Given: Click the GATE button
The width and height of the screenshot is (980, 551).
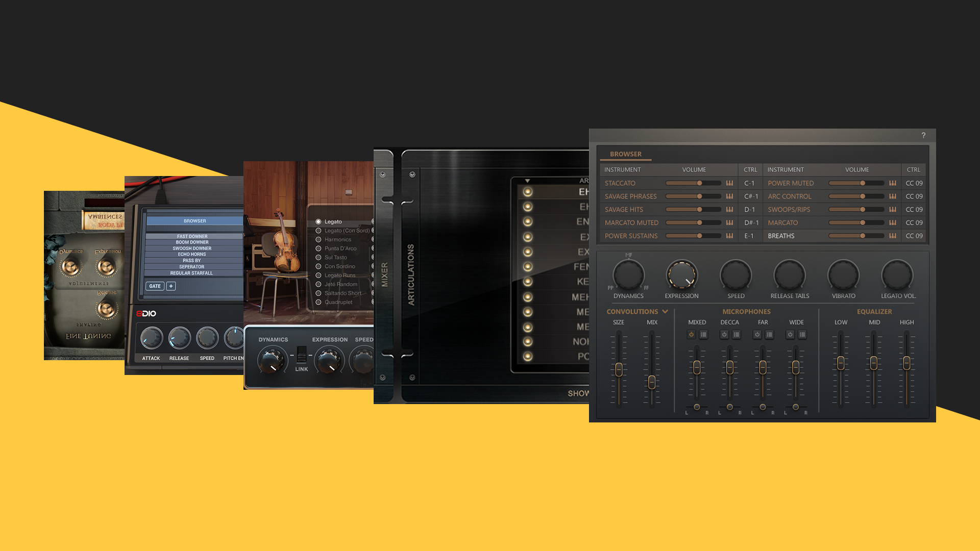Looking at the screenshot, I should pyautogui.click(x=155, y=286).
